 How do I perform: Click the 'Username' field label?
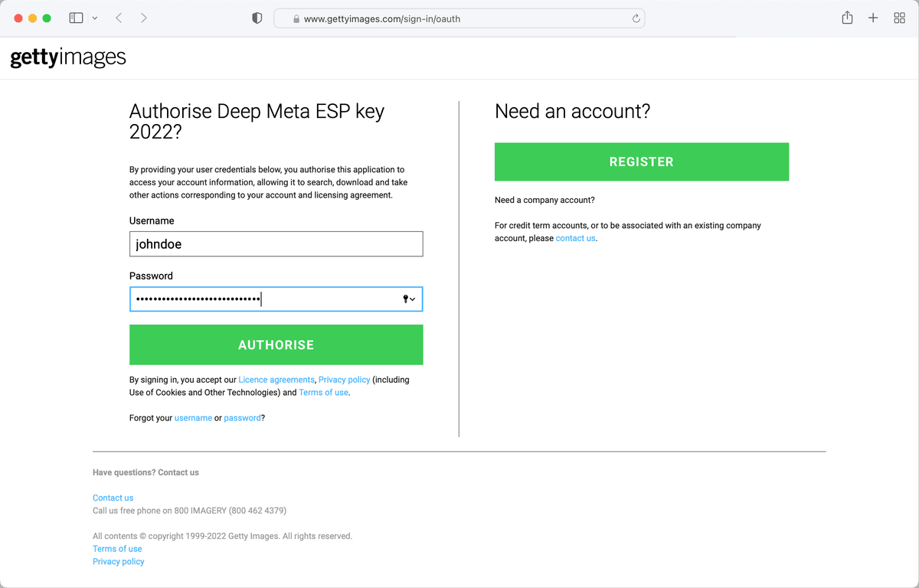(152, 220)
